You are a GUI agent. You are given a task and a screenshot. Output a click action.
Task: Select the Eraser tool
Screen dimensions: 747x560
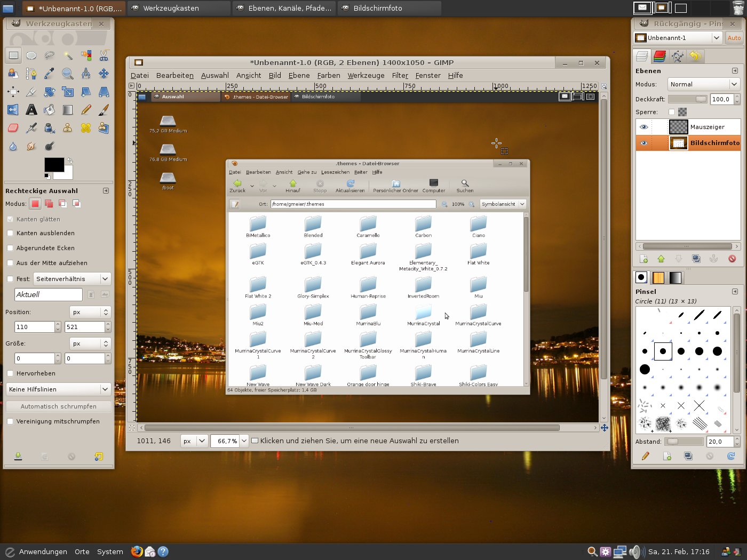13,127
